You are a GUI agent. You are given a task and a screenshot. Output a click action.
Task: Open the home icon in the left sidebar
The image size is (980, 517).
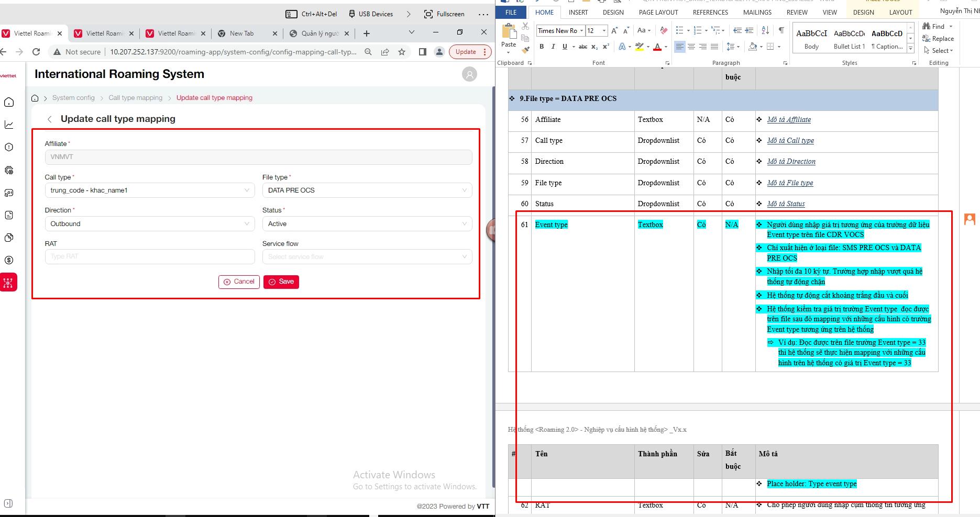point(9,102)
